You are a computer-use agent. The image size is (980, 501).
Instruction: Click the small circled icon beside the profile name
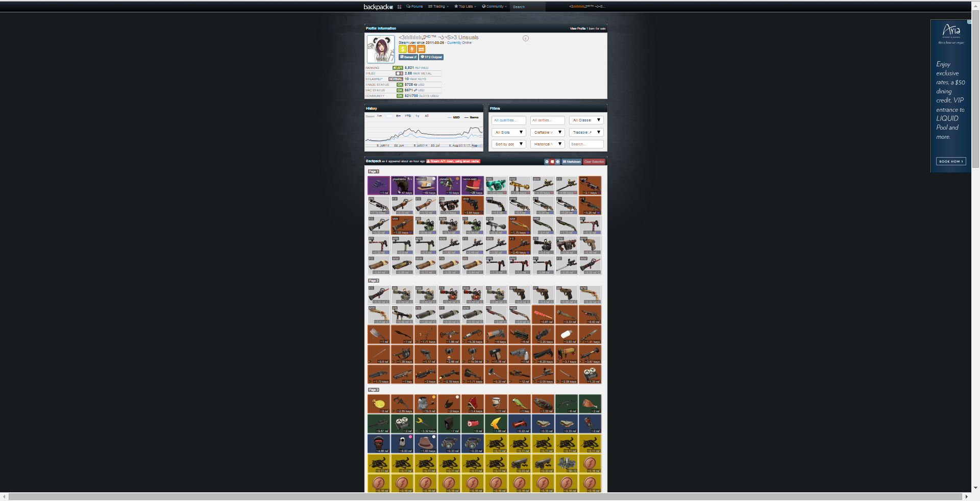pos(526,38)
